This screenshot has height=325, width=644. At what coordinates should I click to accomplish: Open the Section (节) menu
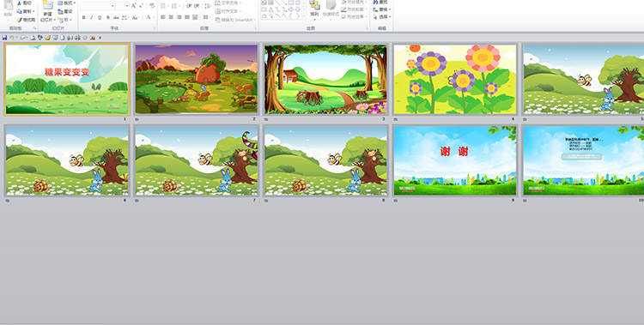click(65, 20)
